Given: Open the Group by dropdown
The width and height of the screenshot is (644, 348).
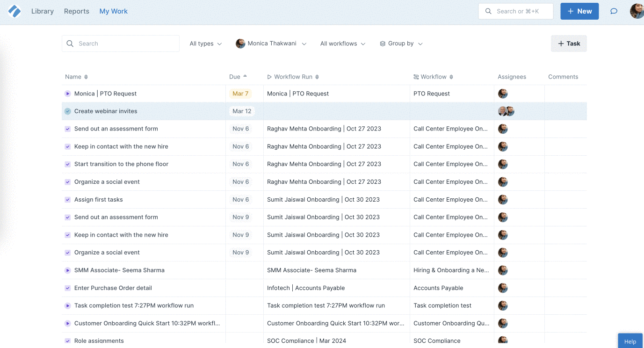Looking at the screenshot, I should click(x=401, y=43).
